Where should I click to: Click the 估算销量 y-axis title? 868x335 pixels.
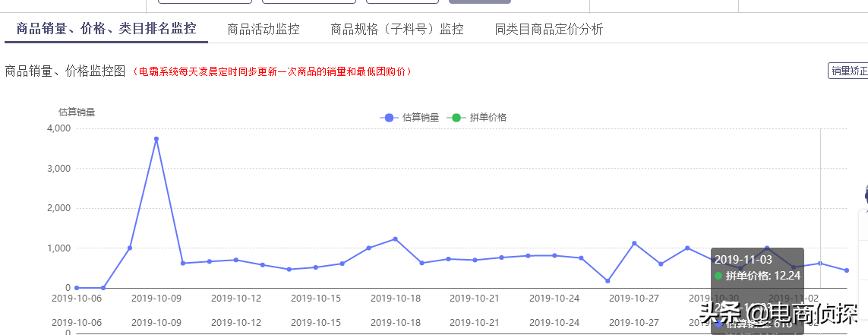coord(77,112)
